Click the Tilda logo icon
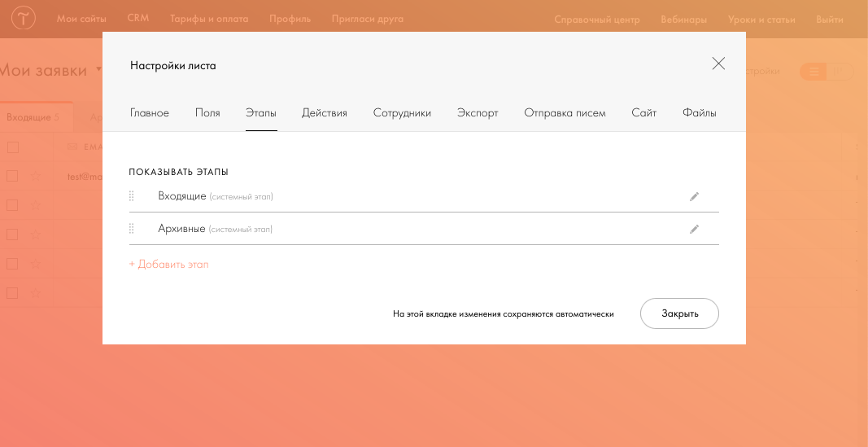 coord(24,19)
